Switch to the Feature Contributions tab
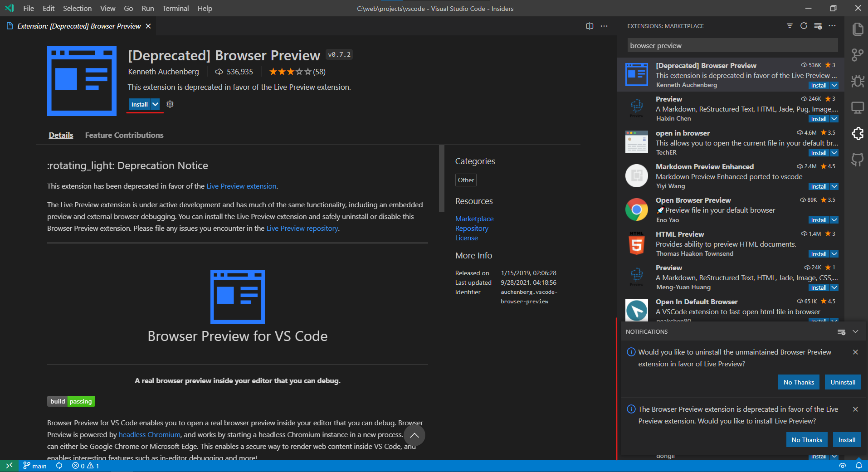 (124, 135)
